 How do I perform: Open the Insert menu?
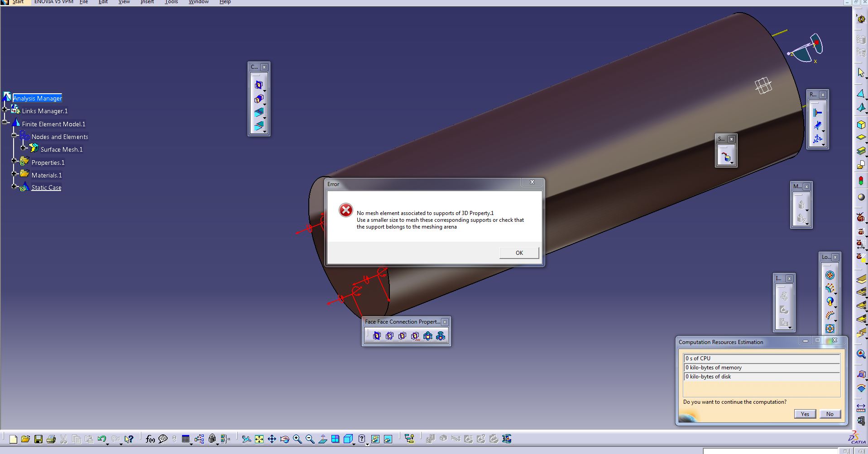tap(147, 2)
